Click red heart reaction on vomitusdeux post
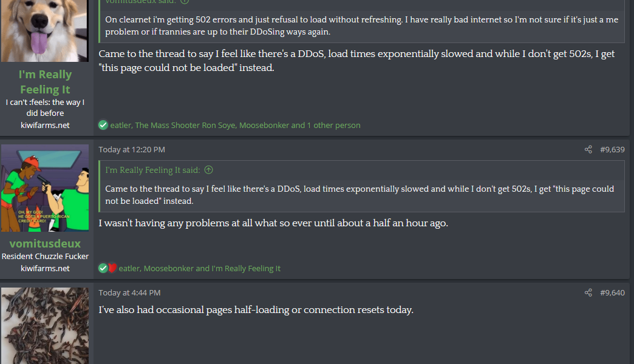The height and width of the screenshot is (364, 634). (x=112, y=268)
